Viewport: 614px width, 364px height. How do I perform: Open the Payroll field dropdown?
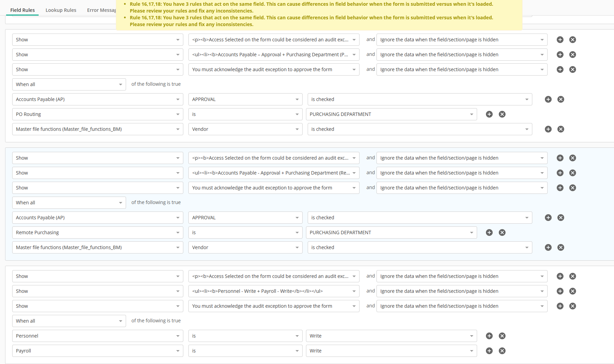coord(98,351)
